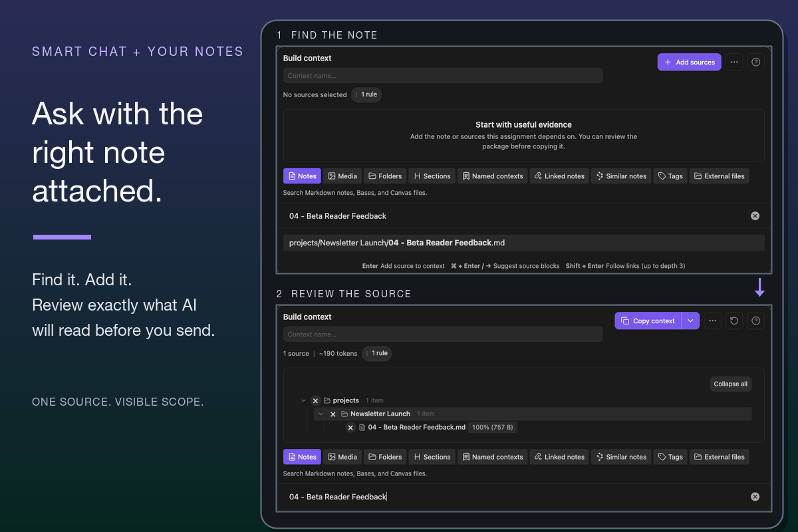Open the Copy context dropdown arrow

[690, 321]
